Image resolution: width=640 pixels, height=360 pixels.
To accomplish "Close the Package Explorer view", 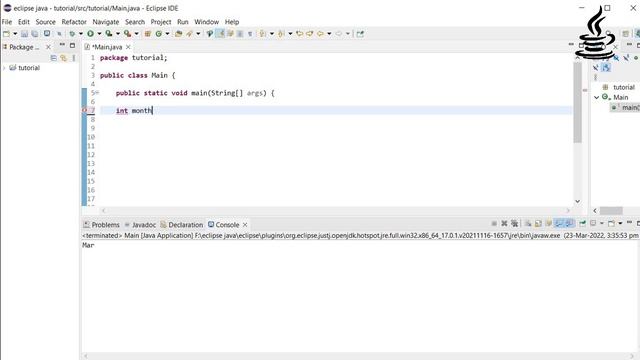I will pos(48,47).
